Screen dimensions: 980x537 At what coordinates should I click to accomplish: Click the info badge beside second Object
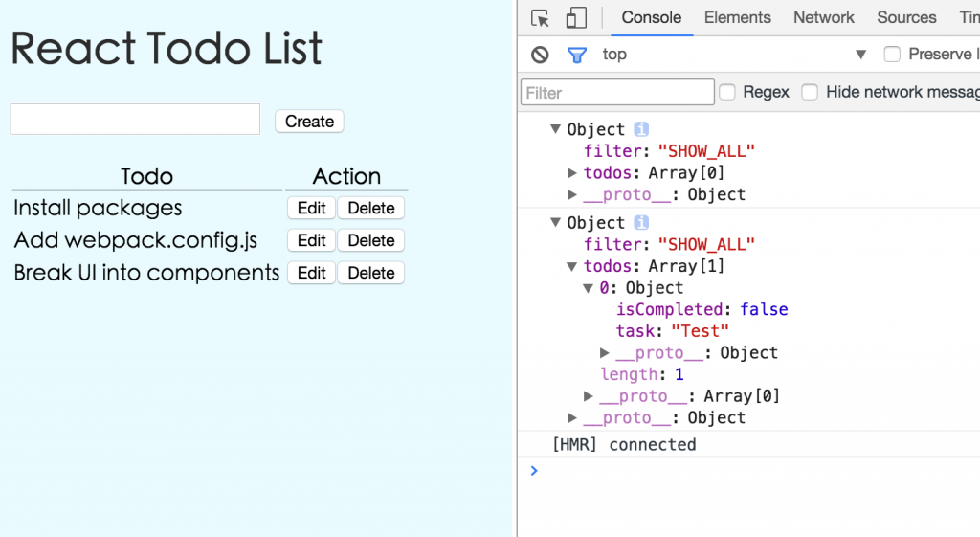(x=641, y=222)
